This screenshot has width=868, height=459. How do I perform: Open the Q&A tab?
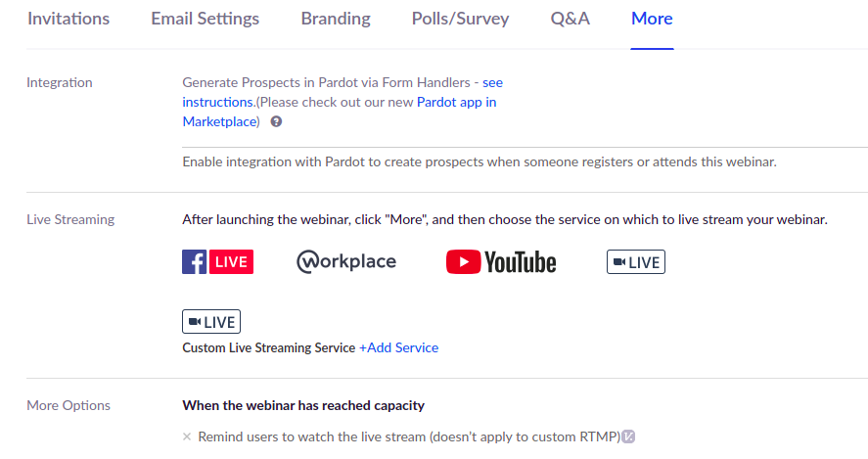(571, 19)
